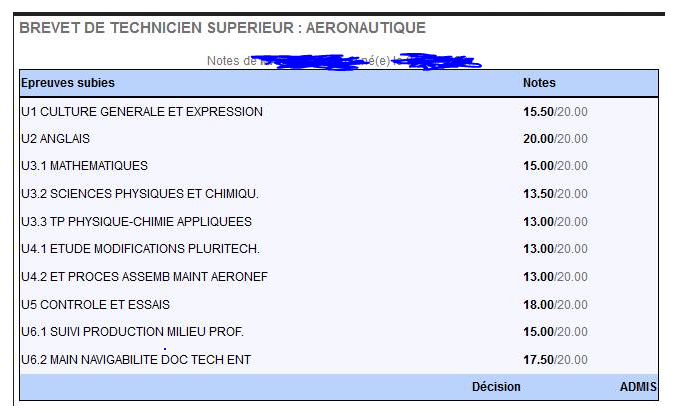Select the 15.50/20.00 grade for U1
The height and width of the screenshot is (419, 678).
555,112
